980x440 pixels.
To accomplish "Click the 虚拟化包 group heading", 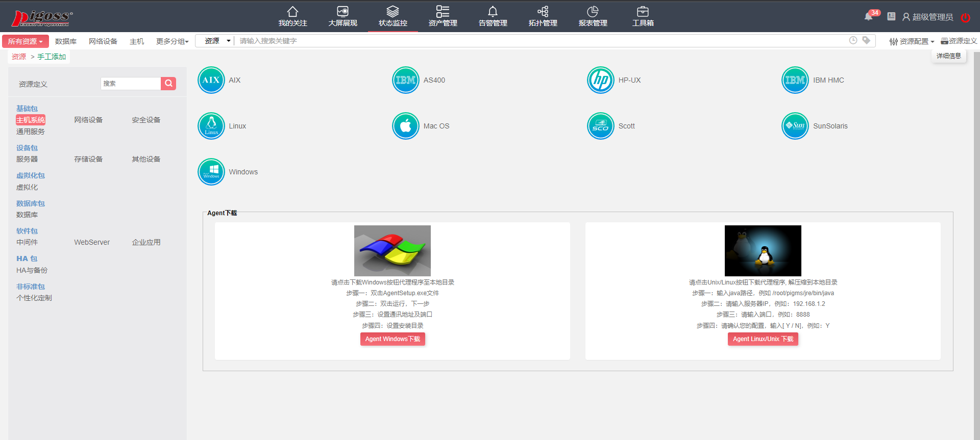I will coord(31,175).
